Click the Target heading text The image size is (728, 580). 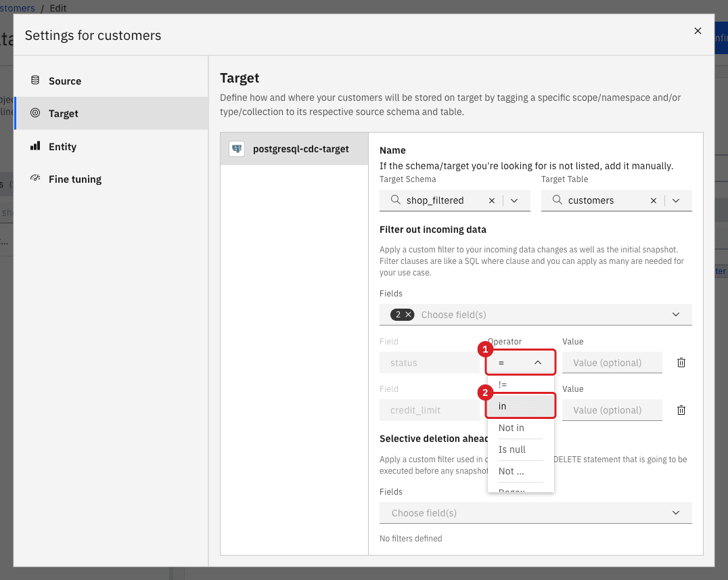coord(240,78)
